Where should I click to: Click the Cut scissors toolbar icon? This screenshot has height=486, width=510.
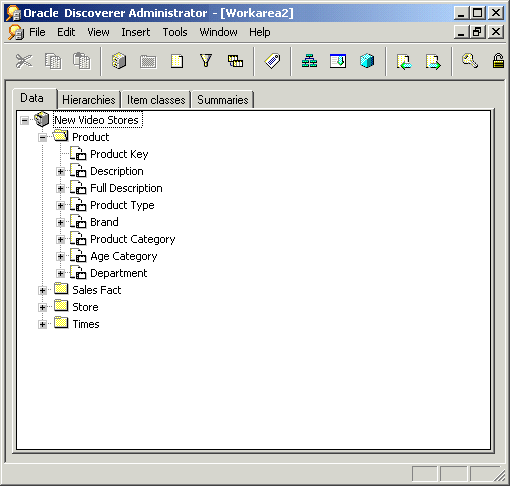(x=24, y=61)
